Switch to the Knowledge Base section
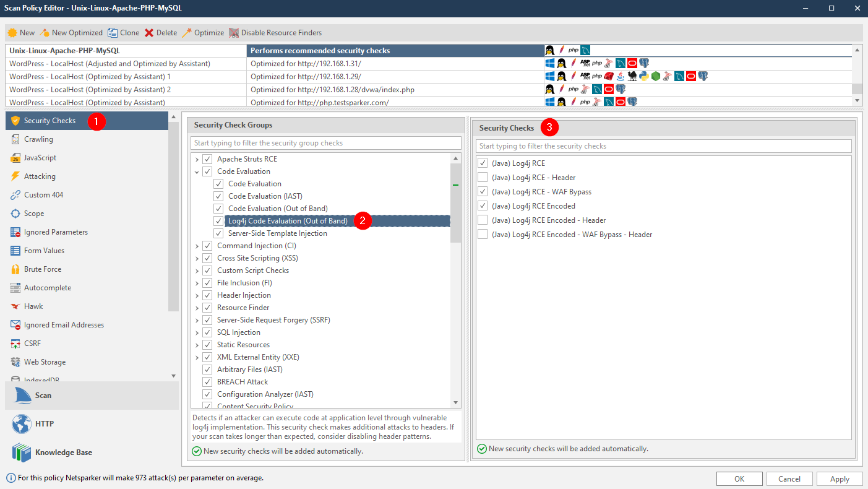 click(92, 452)
